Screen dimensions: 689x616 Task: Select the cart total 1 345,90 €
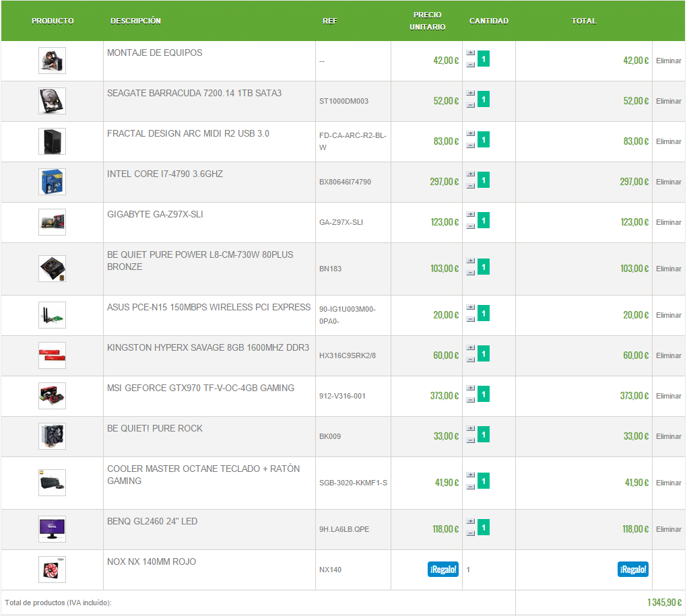point(664,603)
